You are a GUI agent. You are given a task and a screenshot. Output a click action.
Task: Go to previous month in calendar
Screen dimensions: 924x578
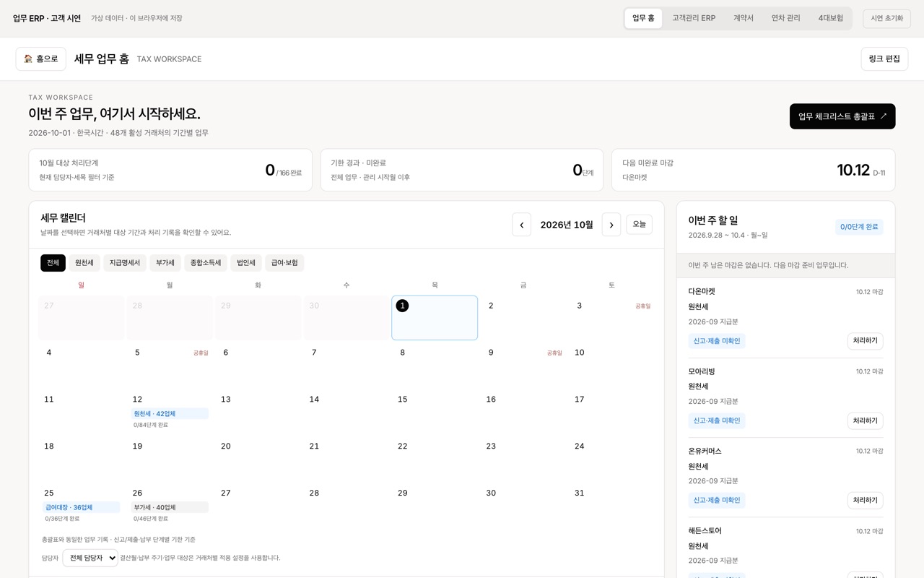(521, 225)
